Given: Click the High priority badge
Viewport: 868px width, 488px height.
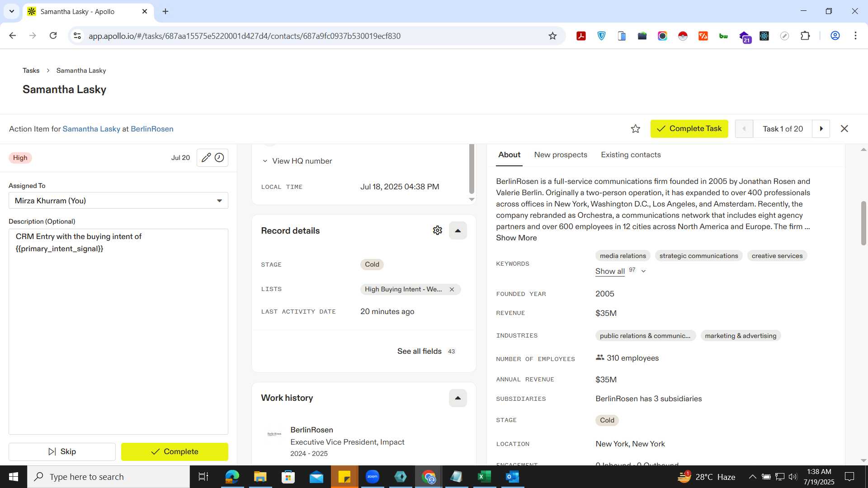Looking at the screenshot, I should pos(20,158).
